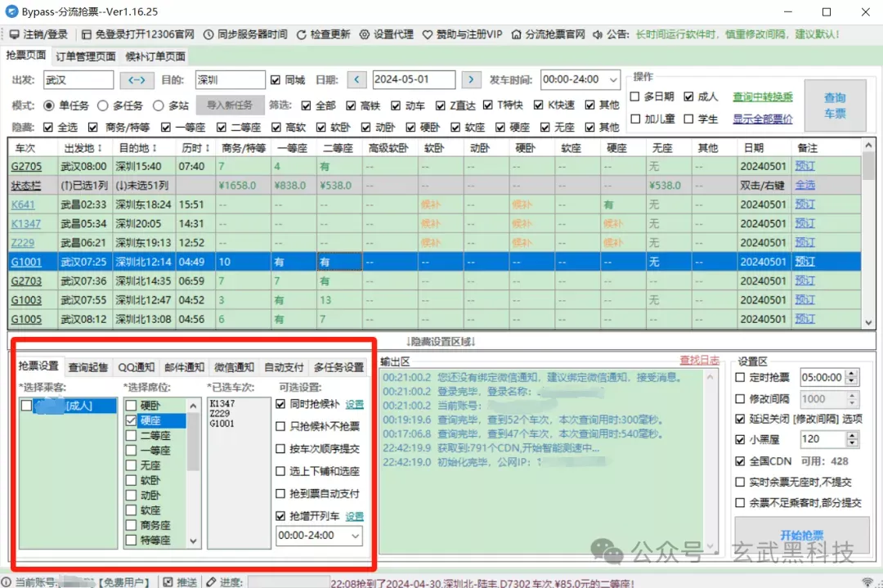Collapse settings via ↓隐藏设置区域↓ bar
Image resolution: width=883 pixels, height=588 pixels.
pyautogui.click(x=441, y=341)
